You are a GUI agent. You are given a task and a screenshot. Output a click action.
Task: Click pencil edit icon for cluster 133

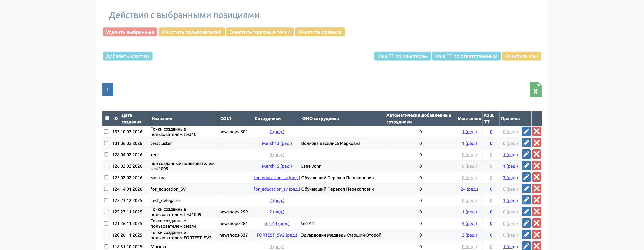[x=526, y=131]
